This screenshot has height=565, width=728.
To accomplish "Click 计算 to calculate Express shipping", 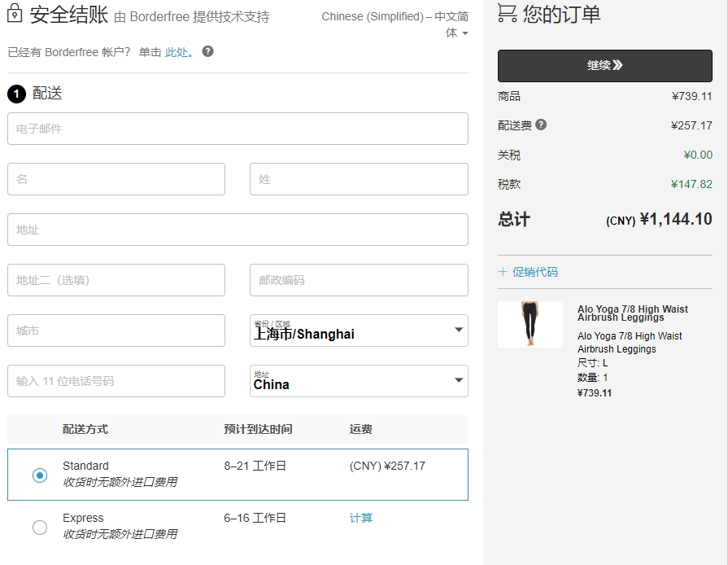I will coord(361,518).
